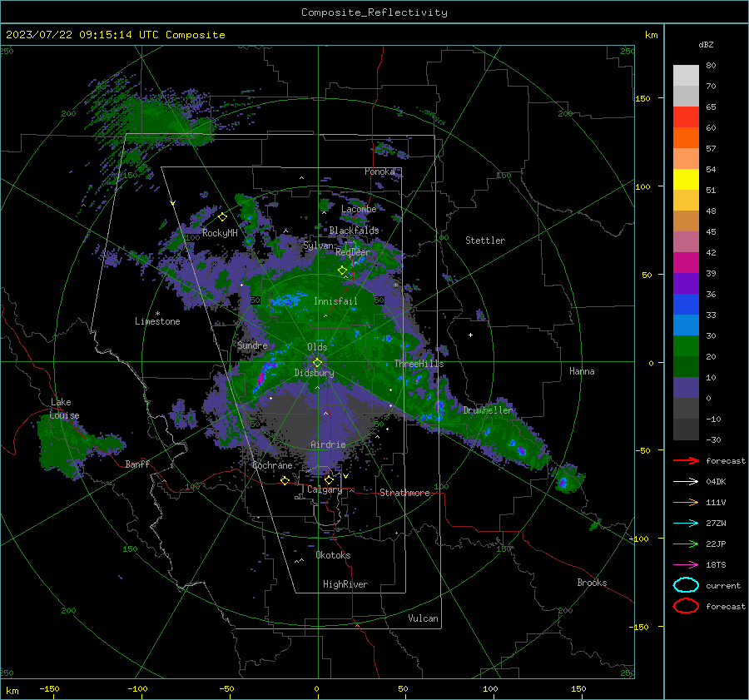Image resolution: width=749 pixels, height=700 pixels.
Task: Click the yellow diamond marker above Calgary label
Action: pos(329,479)
